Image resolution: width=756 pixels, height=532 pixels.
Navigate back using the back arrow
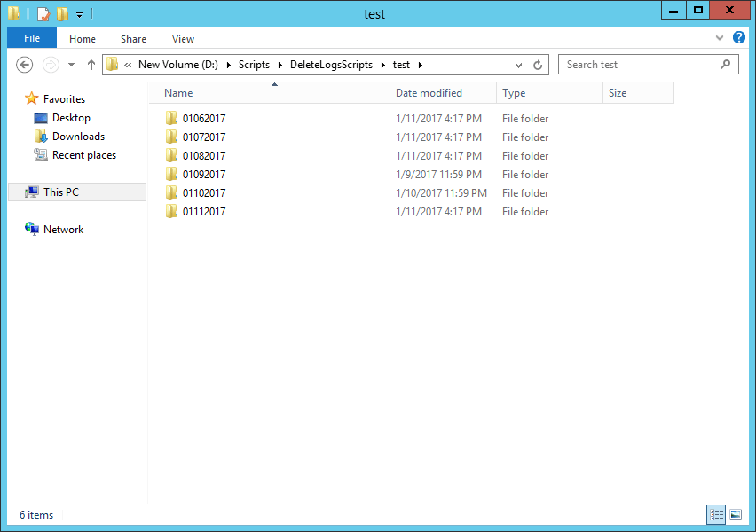24,65
